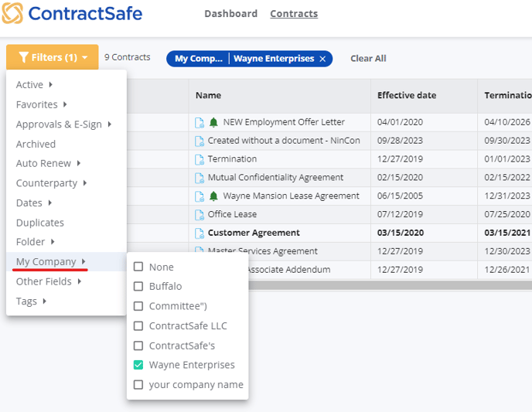Image resolution: width=532 pixels, height=412 pixels.
Task: Open the Contracts tab
Action: tap(294, 14)
